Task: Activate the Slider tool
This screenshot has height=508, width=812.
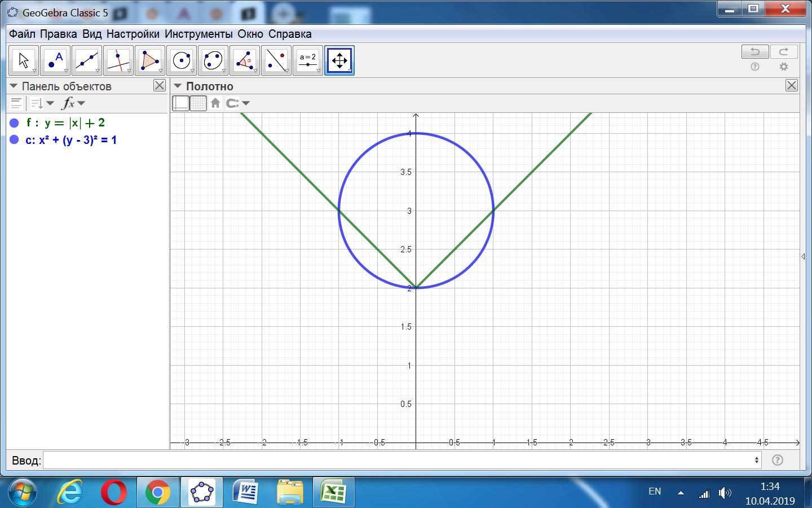Action: coord(308,60)
